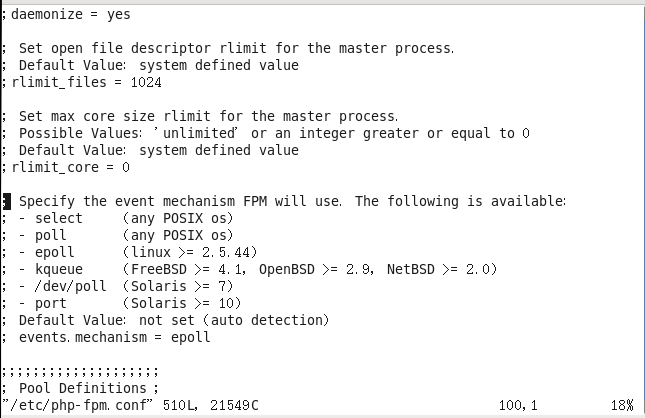Click the '18%' file position indicator
The width and height of the screenshot is (645, 418).
tap(622, 406)
